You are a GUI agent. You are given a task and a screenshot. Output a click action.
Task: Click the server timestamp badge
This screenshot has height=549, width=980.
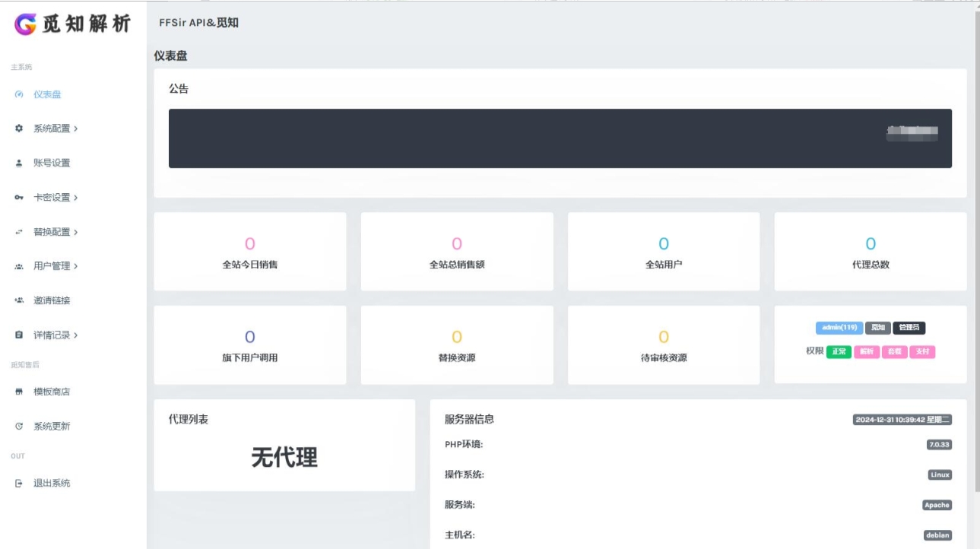[902, 420]
